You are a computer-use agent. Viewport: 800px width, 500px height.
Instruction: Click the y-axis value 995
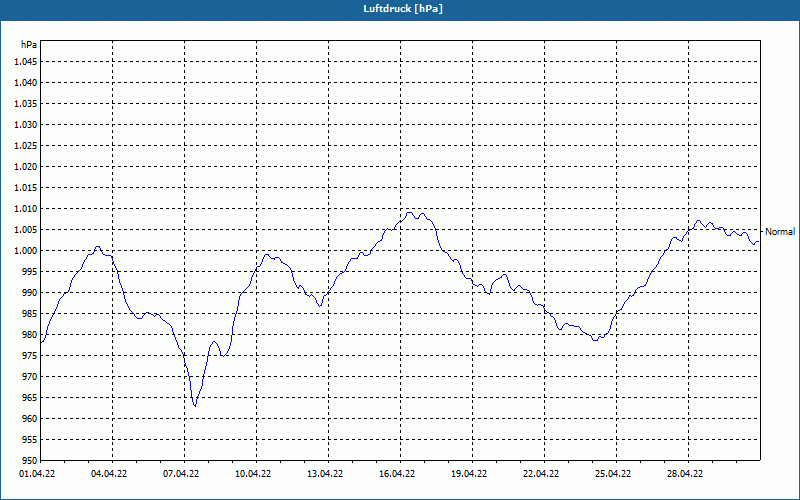pyautogui.click(x=30, y=271)
